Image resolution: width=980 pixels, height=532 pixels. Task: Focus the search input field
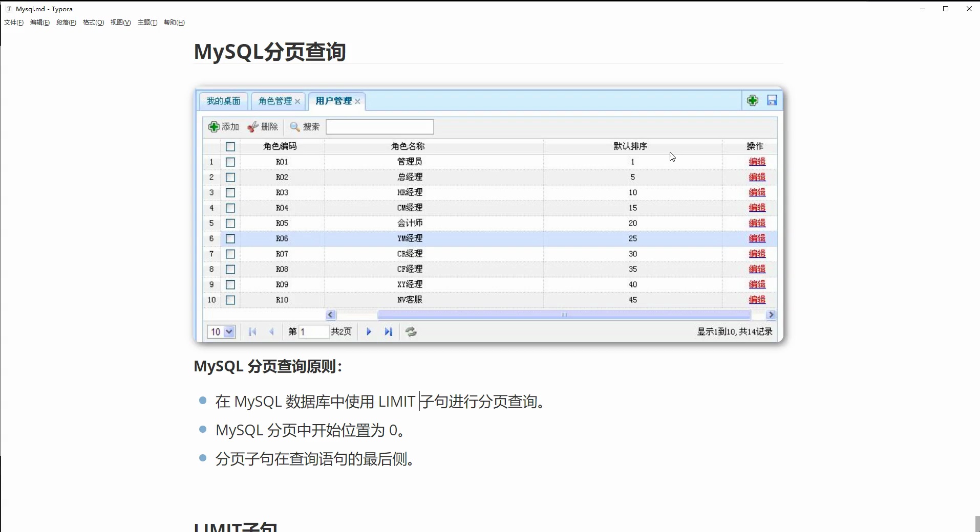point(380,127)
